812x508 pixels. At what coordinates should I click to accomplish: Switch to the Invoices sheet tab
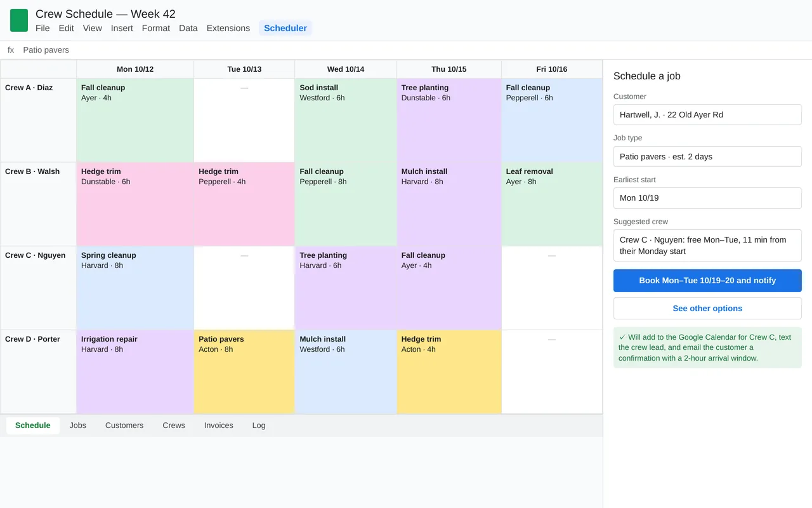coord(219,425)
